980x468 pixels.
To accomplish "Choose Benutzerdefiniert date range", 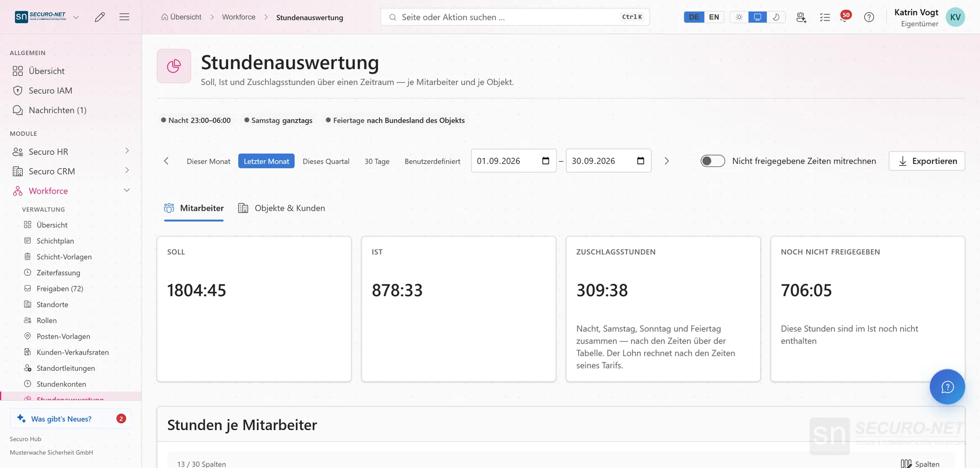I will [433, 161].
